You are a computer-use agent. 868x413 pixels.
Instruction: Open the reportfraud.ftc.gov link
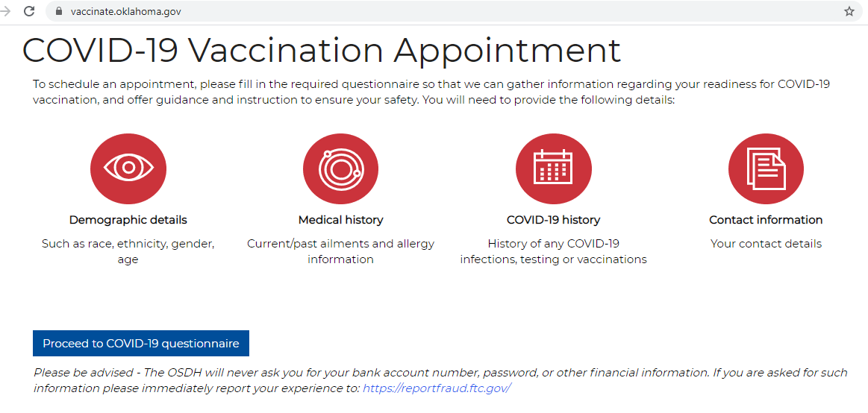click(436, 388)
